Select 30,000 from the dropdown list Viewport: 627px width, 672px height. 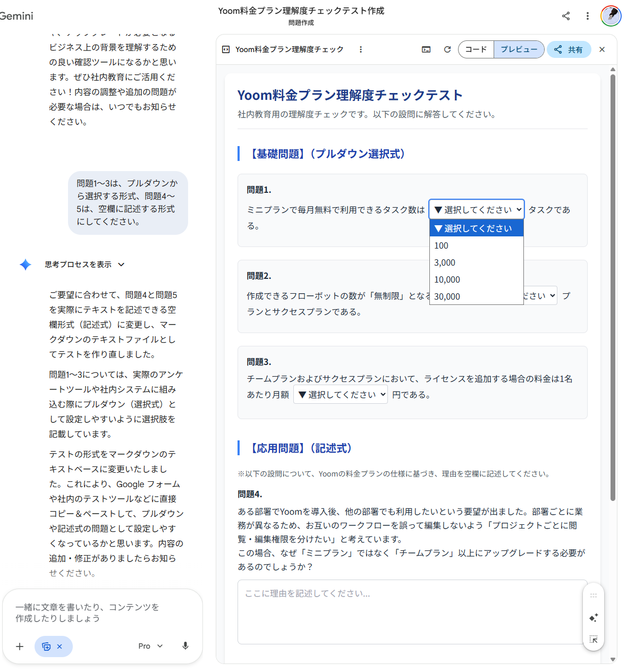[477, 296]
